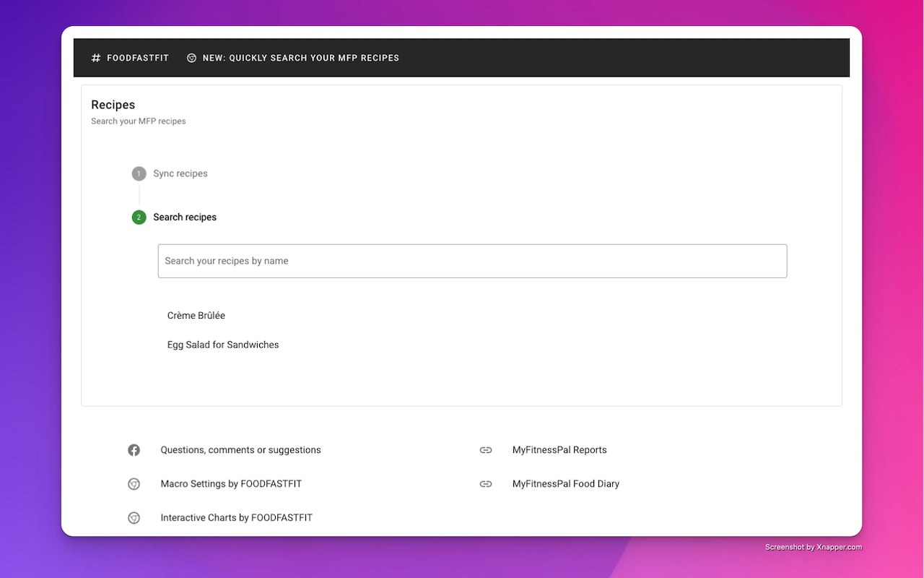Viewport: 924px width, 578px height.
Task: Click the hash icon beside FOODFASTFIT
Action: pos(96,58)
